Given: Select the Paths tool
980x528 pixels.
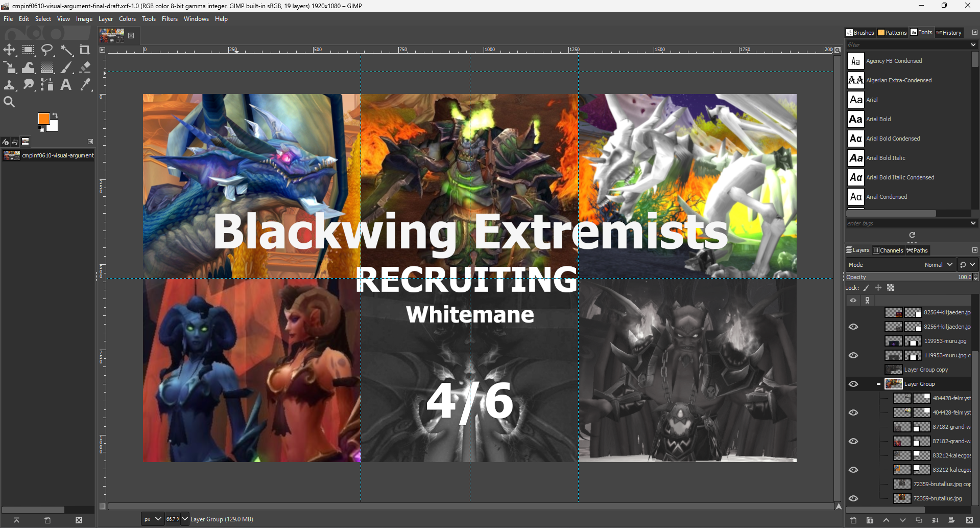Looking at the screenshot, I should coord(47,85).
